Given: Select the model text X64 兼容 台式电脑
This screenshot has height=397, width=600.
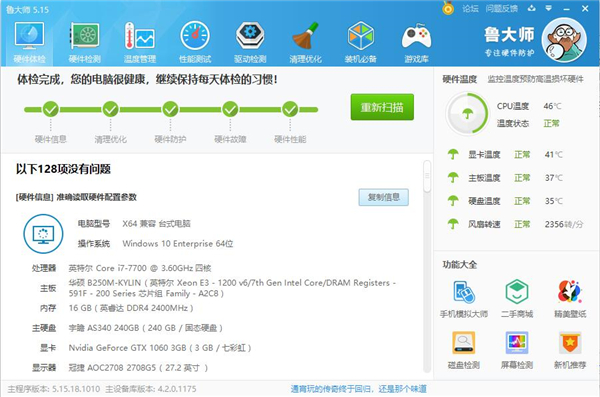Looking at the screenshot, I should (156, 224).
